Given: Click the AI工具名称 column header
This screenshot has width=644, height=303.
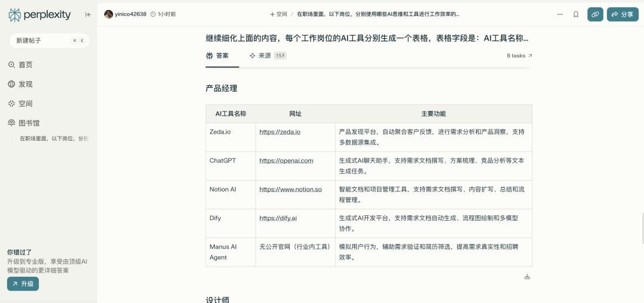Looking at the screenshot, I should tap(230, 114).
